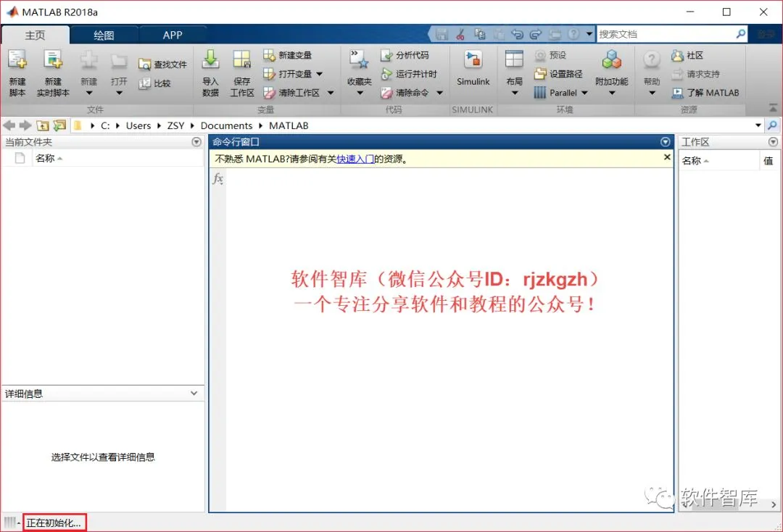Image resolution: width=783 pixels, height=532 pixels.
Task: Expand the 打开变量 (Open Variable) dropdown
Action: [x=320, y=74]
